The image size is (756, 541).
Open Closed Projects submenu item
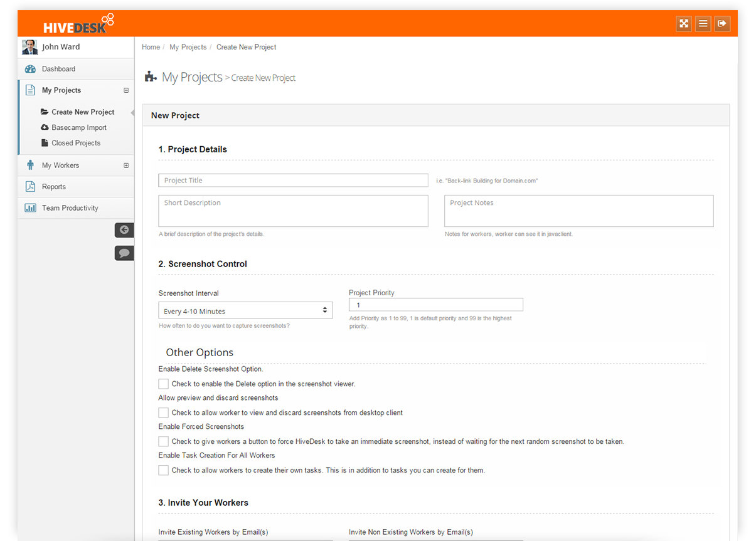[x=76, y=143]
